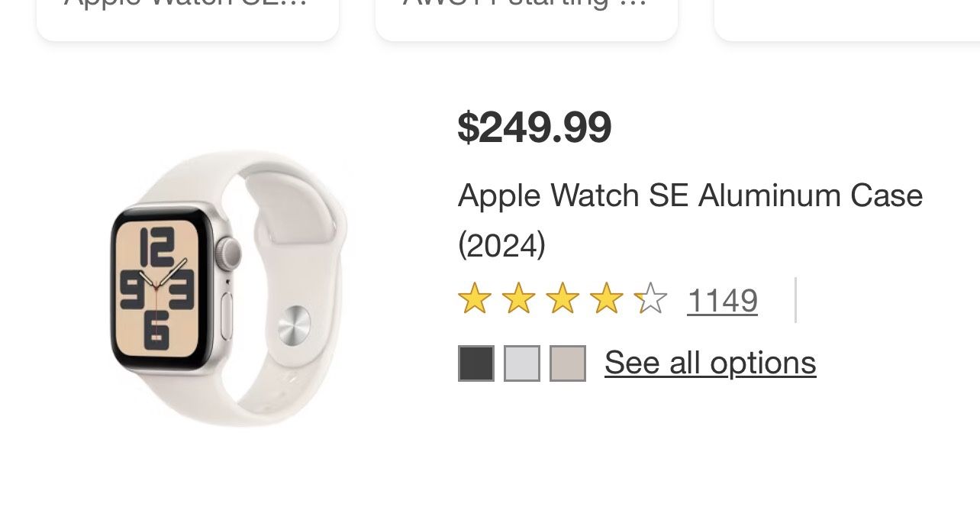Click the third gold star icon
The height and width of the screenshot is (520, 980).
pyautogui.click(x=563, y=299)
